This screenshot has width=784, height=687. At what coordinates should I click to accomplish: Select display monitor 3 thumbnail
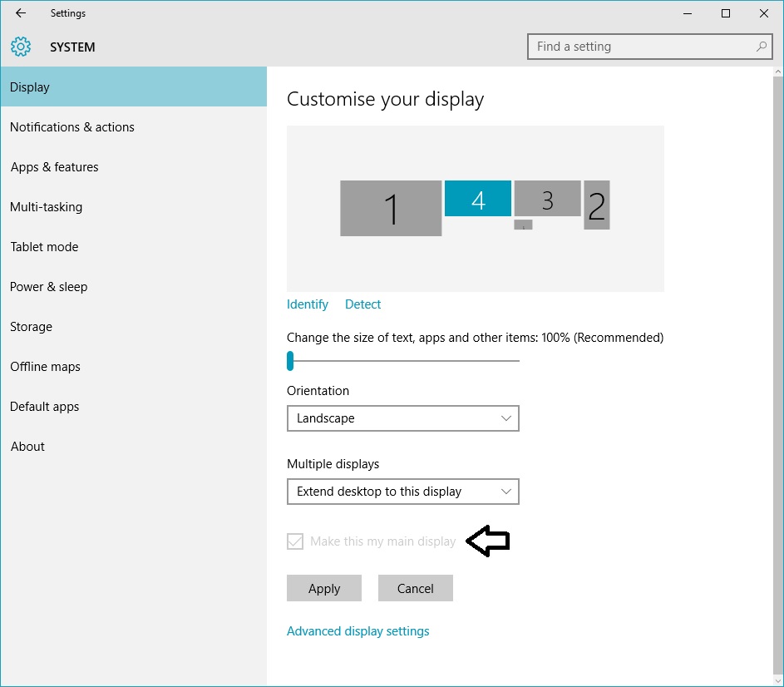(x=547, y=199)
